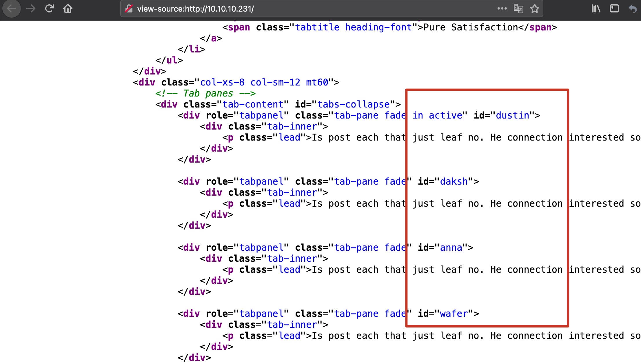Bookmark this page with the star
This screenshot has height=364, width=641.
535,9
